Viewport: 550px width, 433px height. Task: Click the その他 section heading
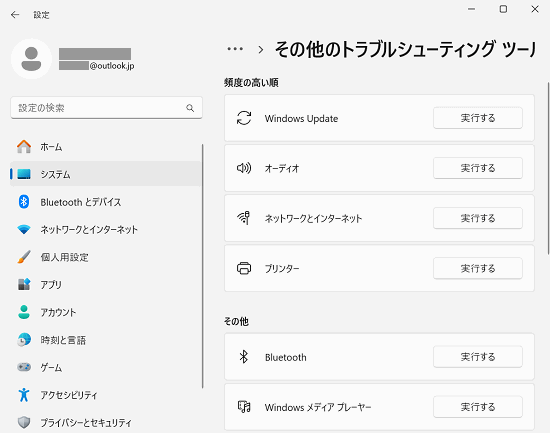pyautogui.click(x=236, y=321)
